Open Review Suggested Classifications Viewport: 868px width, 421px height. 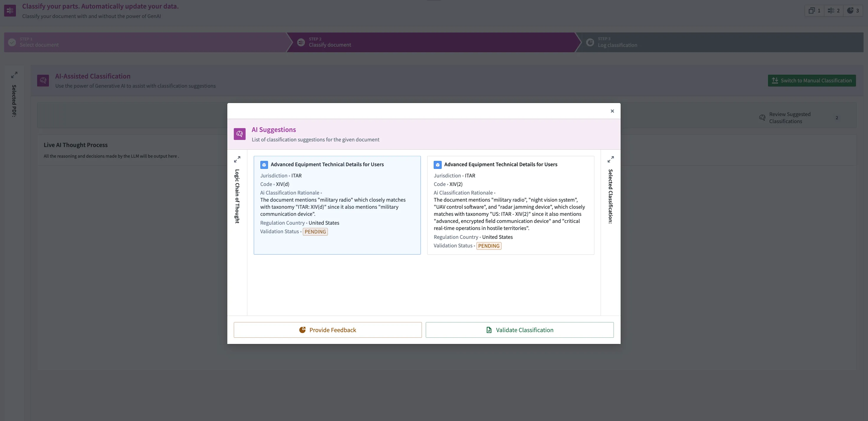click(x=790, y=118)
